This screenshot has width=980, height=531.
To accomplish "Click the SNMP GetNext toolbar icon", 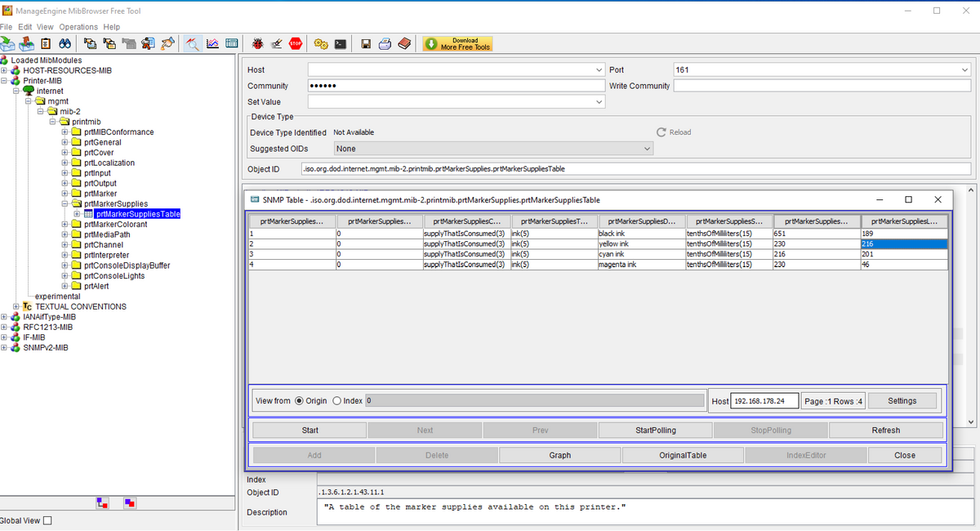I will pos(109,43).
